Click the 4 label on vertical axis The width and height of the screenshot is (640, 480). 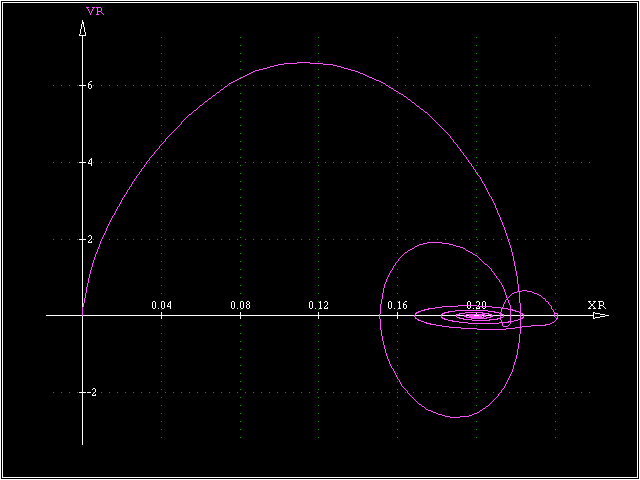(89, 162)
